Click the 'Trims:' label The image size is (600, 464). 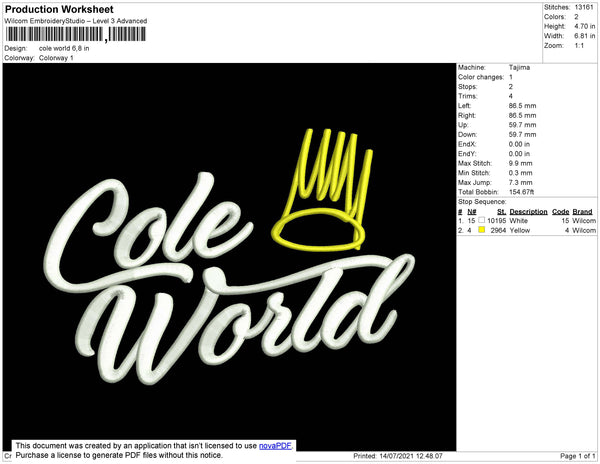click(x=468, y=96)
